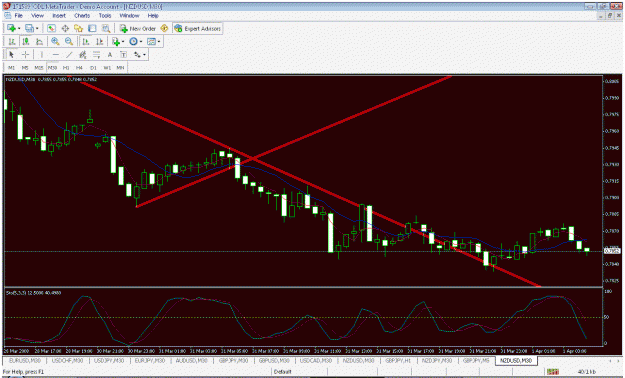This screenshot has height=378, width=625.
Task: Select the Text Label 'T' tool
Action: point(123,55)
